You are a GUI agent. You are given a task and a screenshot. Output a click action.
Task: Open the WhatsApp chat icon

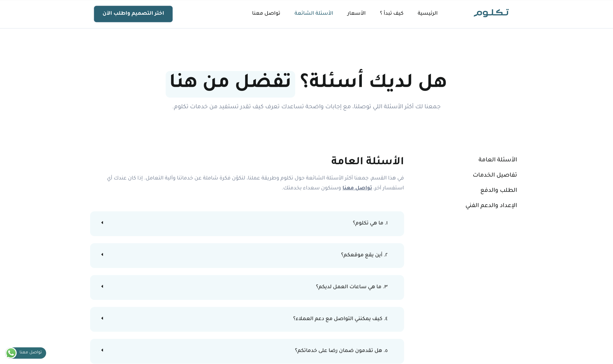[x=11, y=353]
